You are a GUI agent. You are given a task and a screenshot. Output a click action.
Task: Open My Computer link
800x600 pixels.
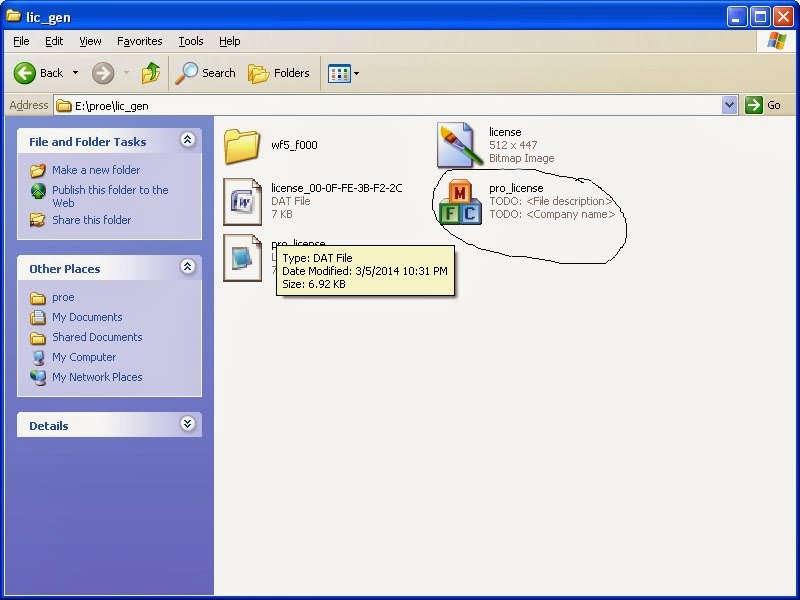pyautogui.click(x=84, y=357)
